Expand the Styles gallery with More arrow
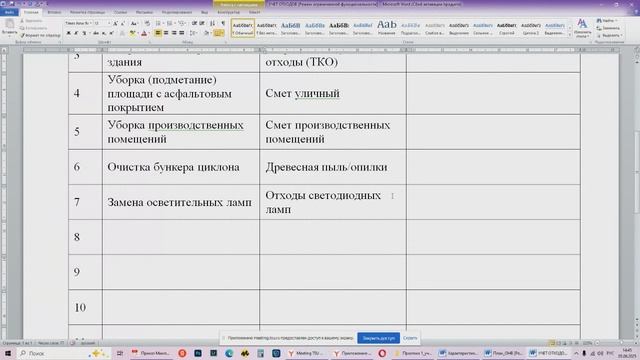640x360 pixels. click(570, 36)
